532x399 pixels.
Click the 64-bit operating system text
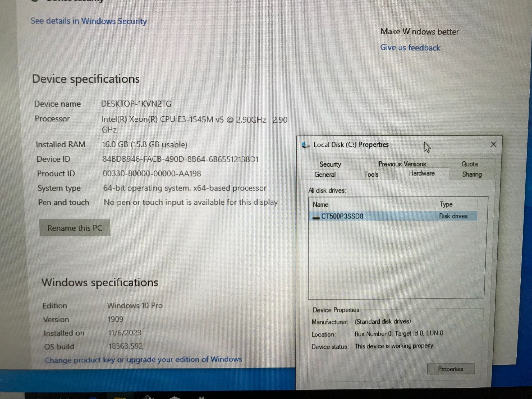[x=185, y=188]
